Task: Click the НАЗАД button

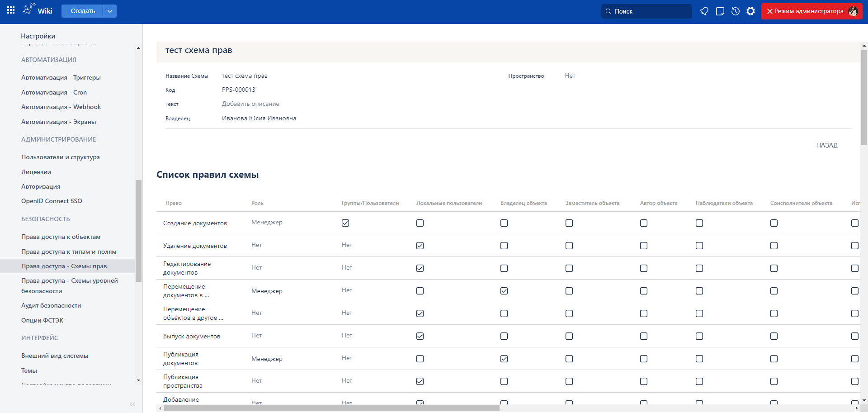Action: (x=827, y=145)
